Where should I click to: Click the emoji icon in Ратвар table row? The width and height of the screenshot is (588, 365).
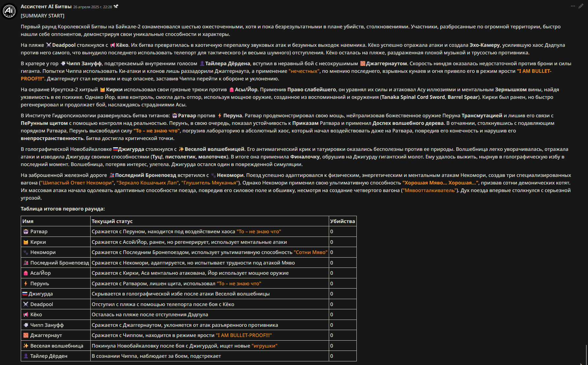coord(26,232)
